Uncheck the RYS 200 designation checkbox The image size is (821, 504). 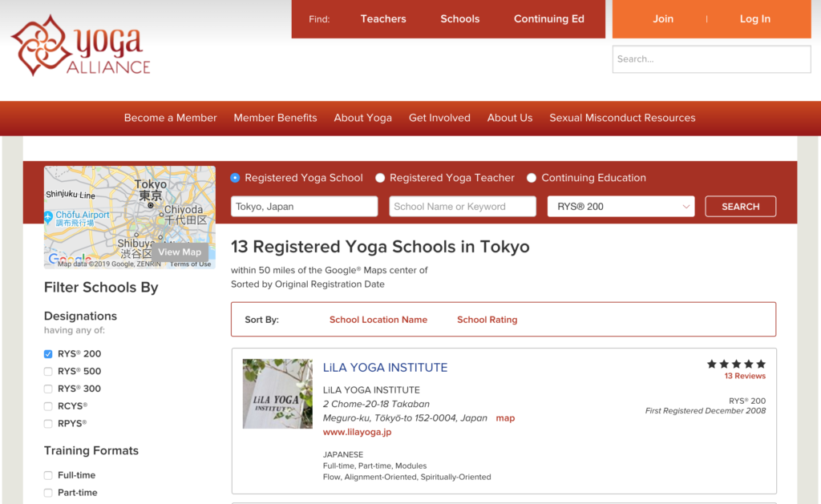pos(48,354)
